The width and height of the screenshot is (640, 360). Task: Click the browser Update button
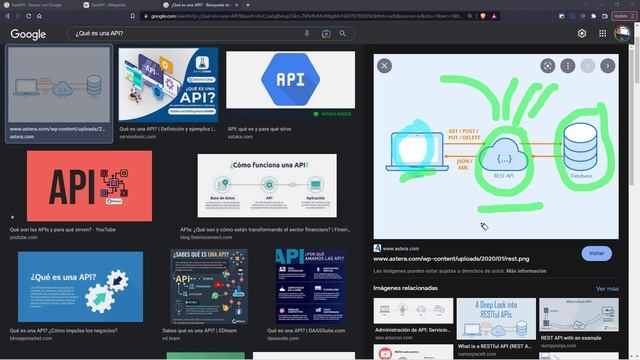click(623, 16)
